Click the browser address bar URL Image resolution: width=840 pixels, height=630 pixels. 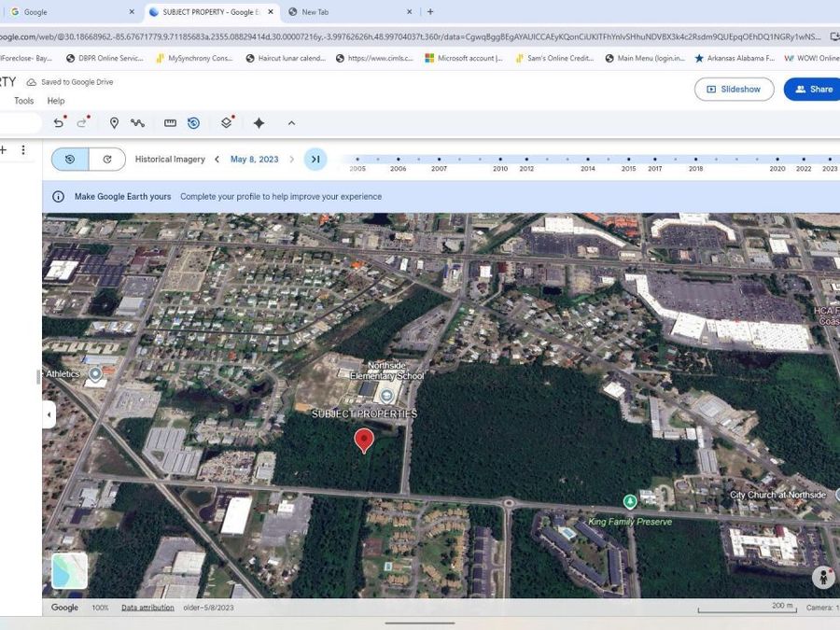click(x=410, y=36)
